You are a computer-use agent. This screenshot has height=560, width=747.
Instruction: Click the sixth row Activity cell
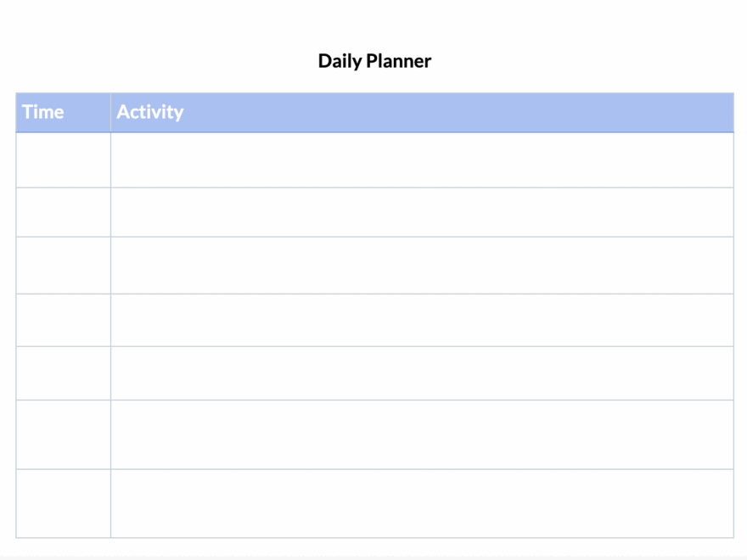422,434
